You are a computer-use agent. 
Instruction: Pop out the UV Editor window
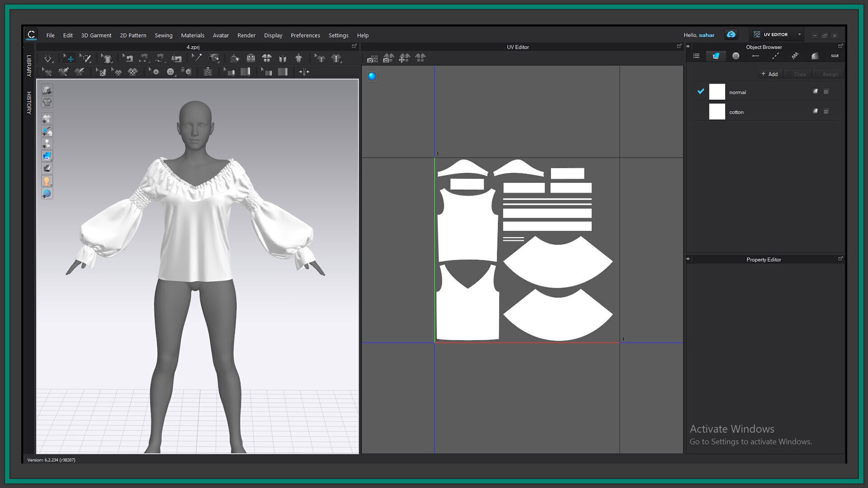(679, 46)
